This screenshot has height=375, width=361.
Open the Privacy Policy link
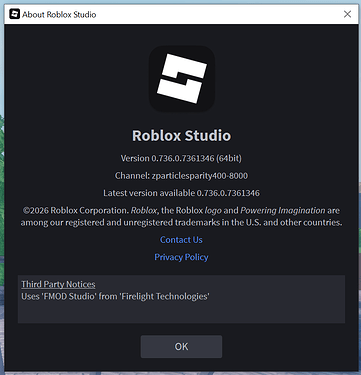point(181,257)
